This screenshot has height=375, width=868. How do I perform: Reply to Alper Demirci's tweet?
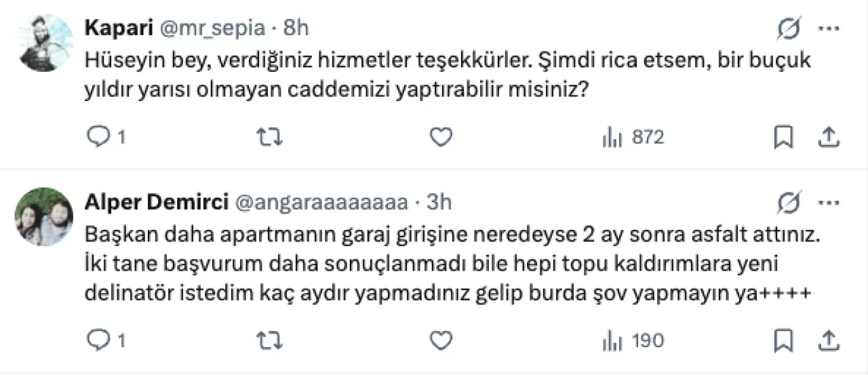[x=100, y=340]
